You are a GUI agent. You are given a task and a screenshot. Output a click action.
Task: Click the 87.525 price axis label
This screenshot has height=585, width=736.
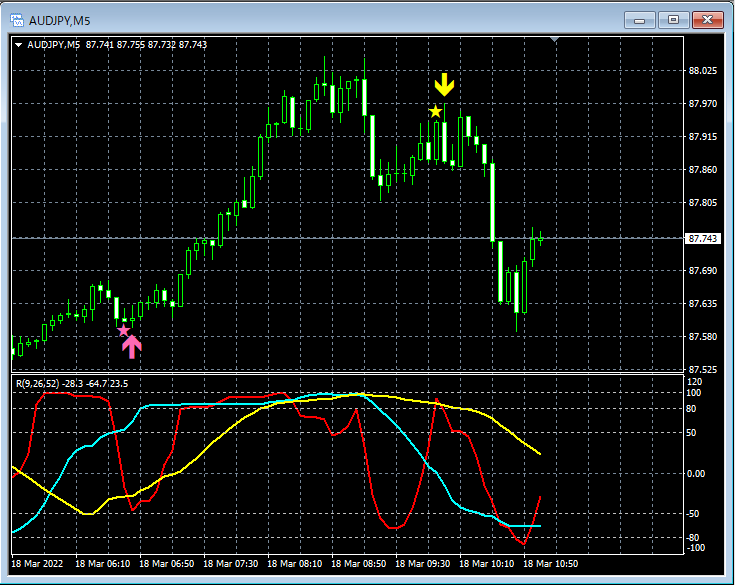(x=703, y=369)
